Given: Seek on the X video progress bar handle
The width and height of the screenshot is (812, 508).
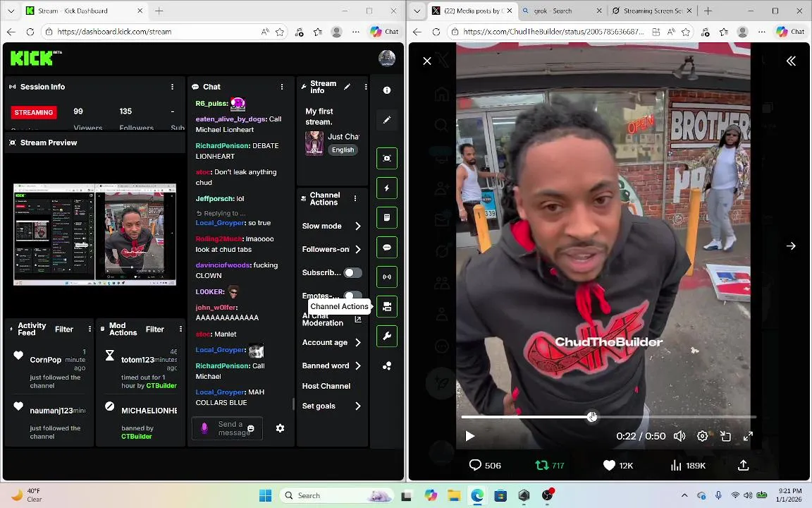Looking at the screenshot, I should click(x=592, y=417).
